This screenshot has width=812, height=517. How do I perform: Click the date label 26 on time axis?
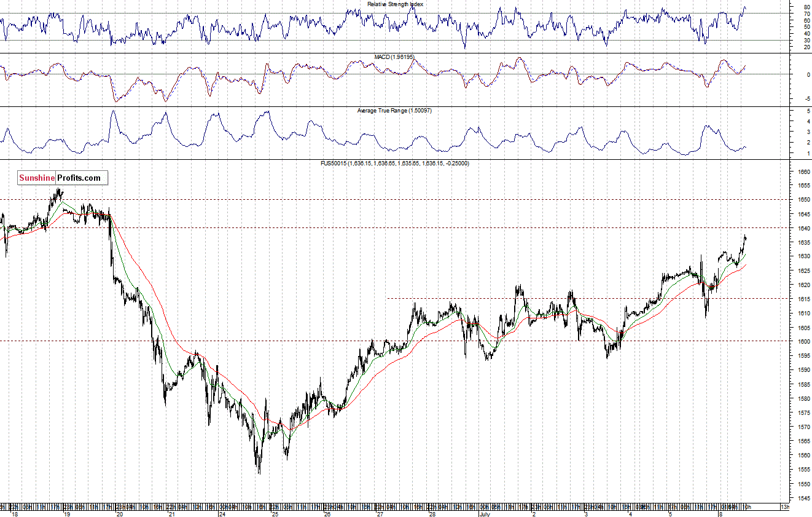(327, 513)
